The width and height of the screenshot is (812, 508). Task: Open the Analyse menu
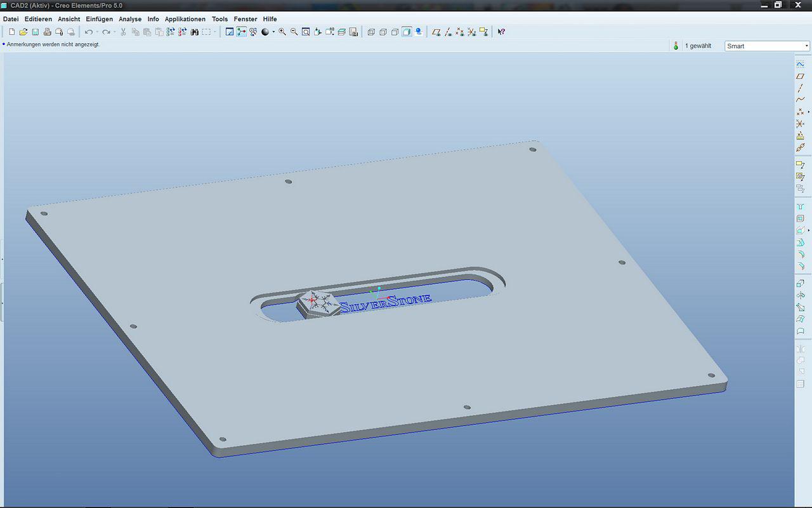(130, 19)
